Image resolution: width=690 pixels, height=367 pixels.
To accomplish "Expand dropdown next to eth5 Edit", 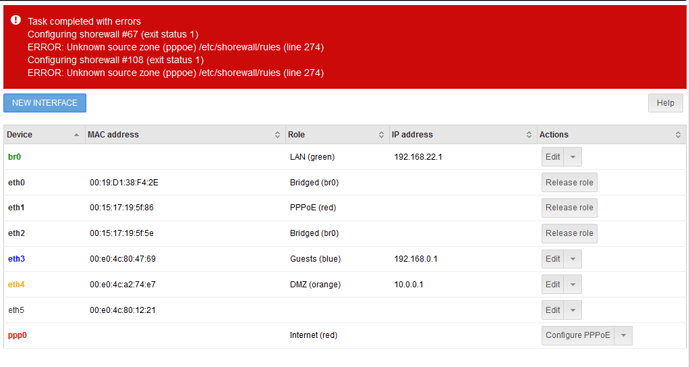I will [x=573, y=310].
